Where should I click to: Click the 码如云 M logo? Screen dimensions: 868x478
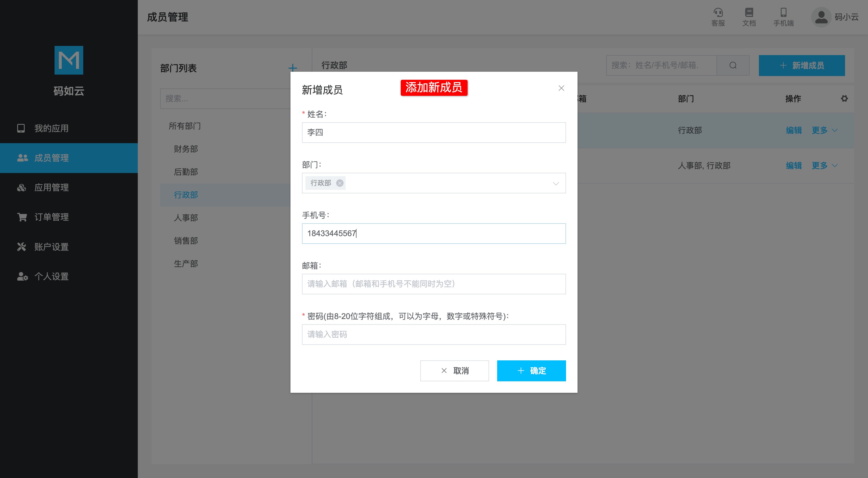point(69,60)
